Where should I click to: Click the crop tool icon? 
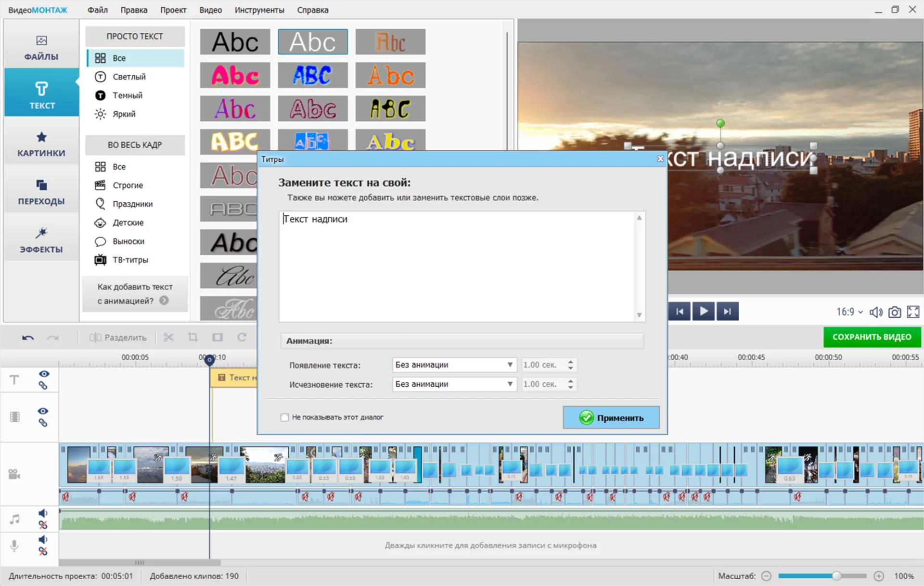193,338
